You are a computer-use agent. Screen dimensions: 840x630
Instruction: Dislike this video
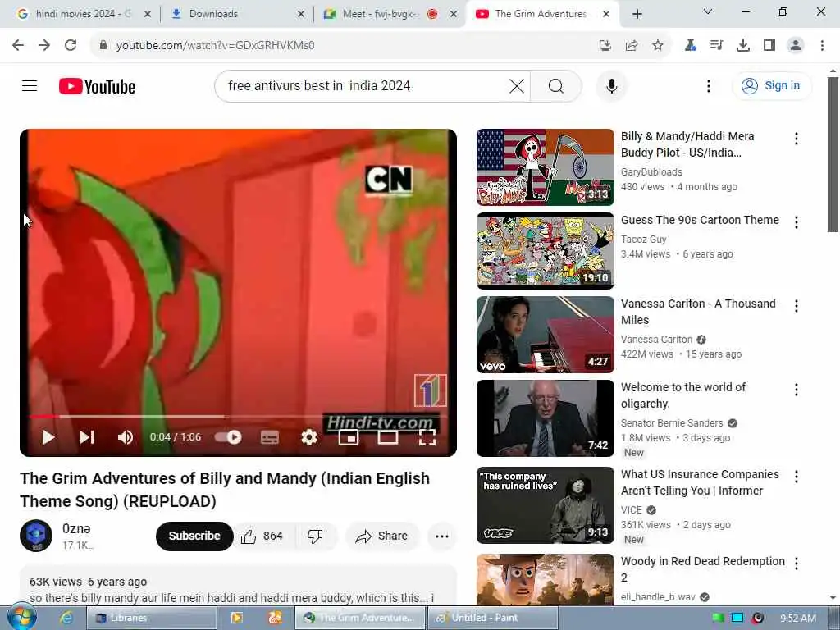(x=316, y=536)
